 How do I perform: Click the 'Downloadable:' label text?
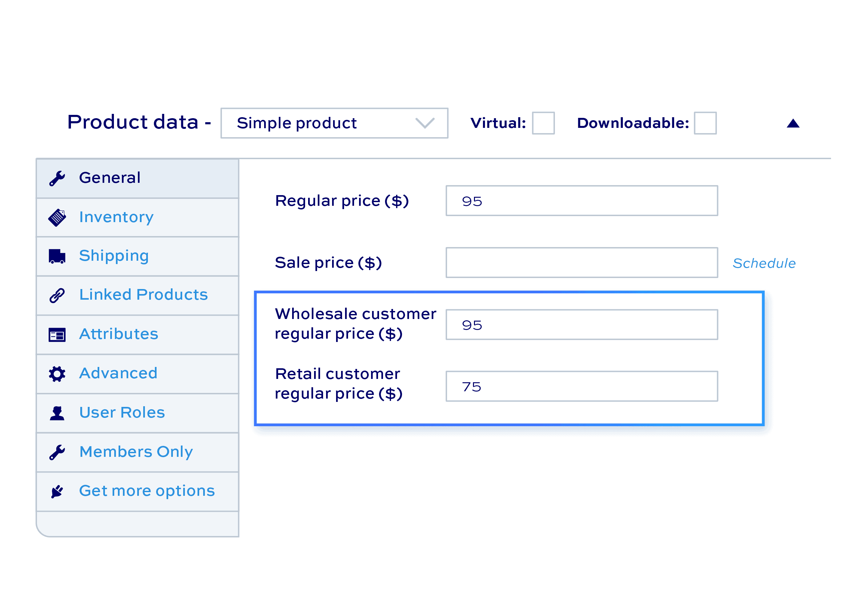pos(633,123)
